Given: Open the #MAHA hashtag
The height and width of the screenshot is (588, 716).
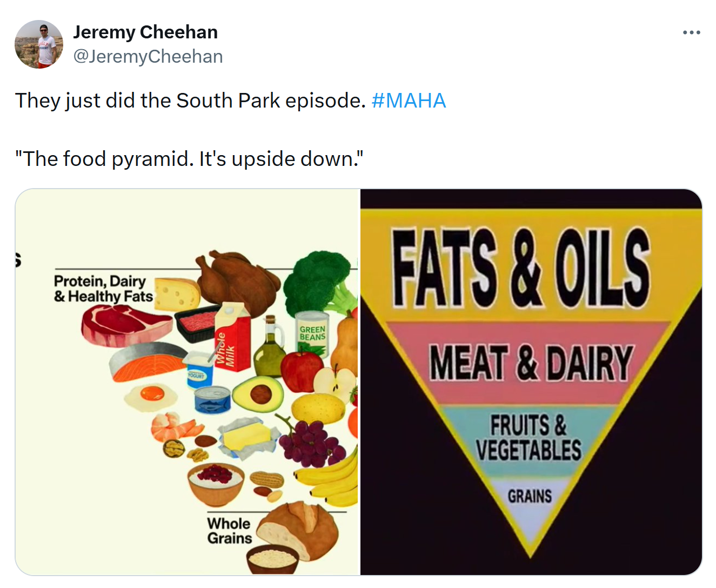Looking at the screenshot, I should 409,101.
